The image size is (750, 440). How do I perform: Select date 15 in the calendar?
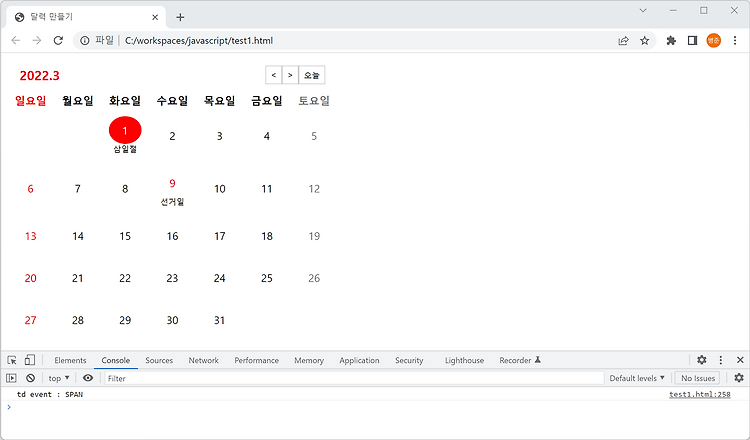click(x=125, y=236)
